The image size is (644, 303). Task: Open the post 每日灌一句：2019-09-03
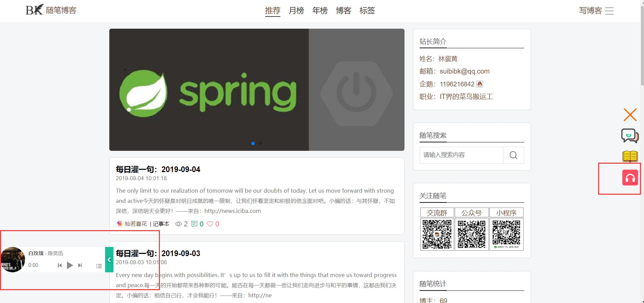click(x=158, y=253)
